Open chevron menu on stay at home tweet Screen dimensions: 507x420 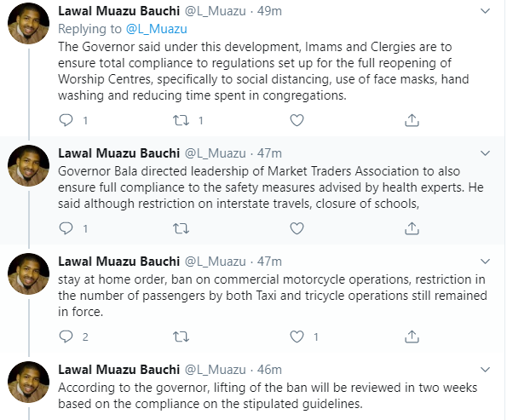486,262
